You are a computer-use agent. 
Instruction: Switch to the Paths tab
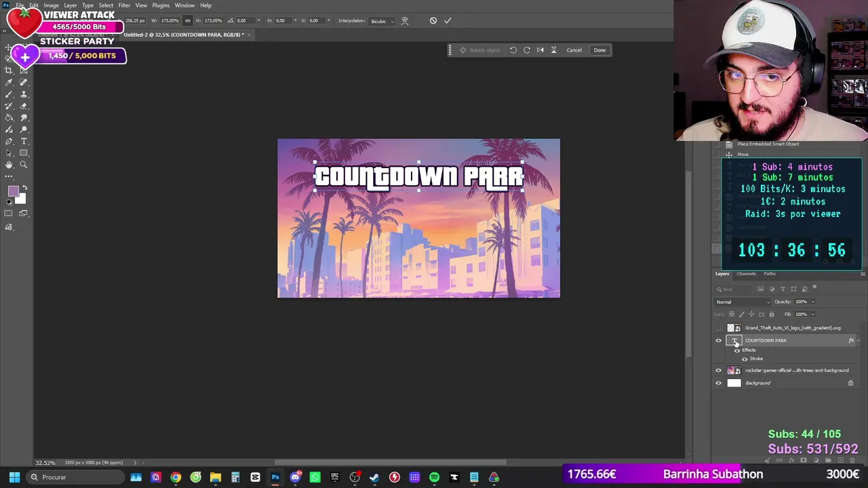[x=770, y=274]
